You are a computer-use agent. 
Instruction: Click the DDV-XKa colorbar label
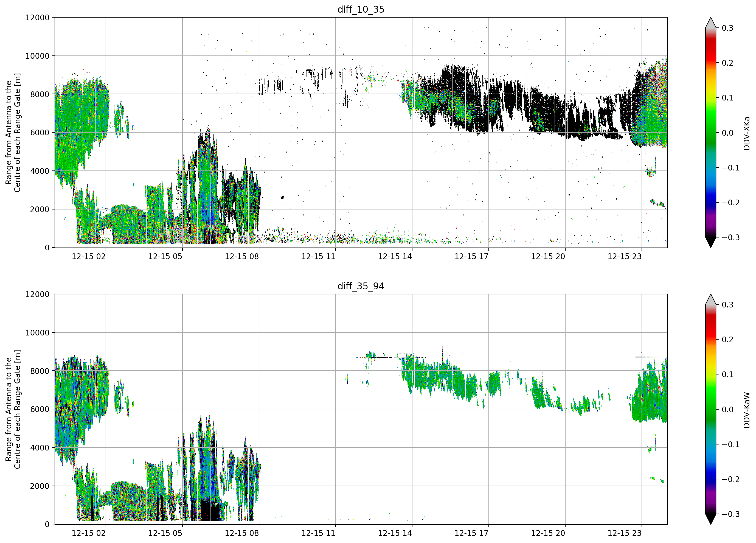coord(746,133)
